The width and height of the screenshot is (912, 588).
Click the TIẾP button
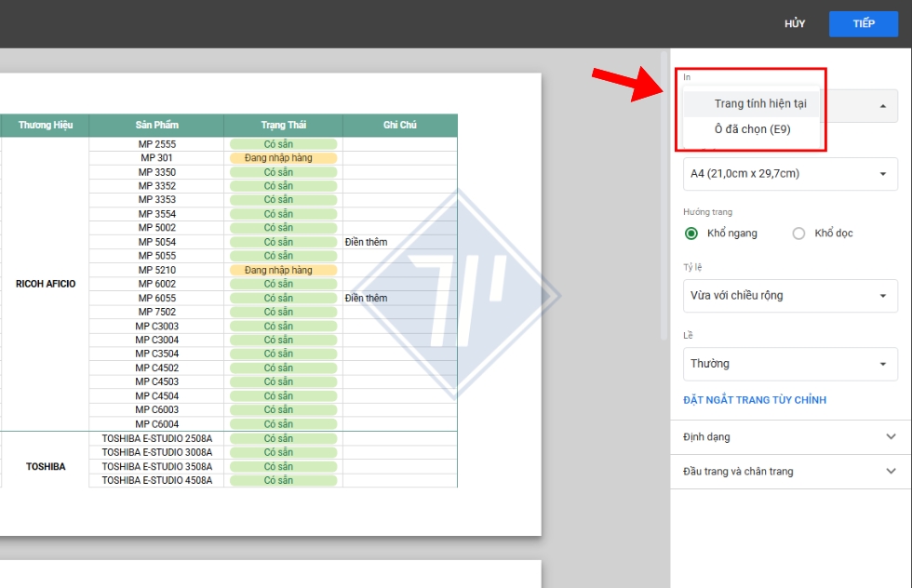pos(863,23)
